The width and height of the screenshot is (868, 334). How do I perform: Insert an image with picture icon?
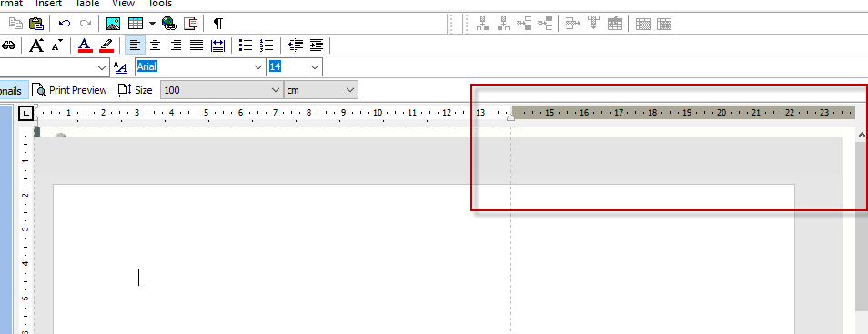[x=113, y=24]
